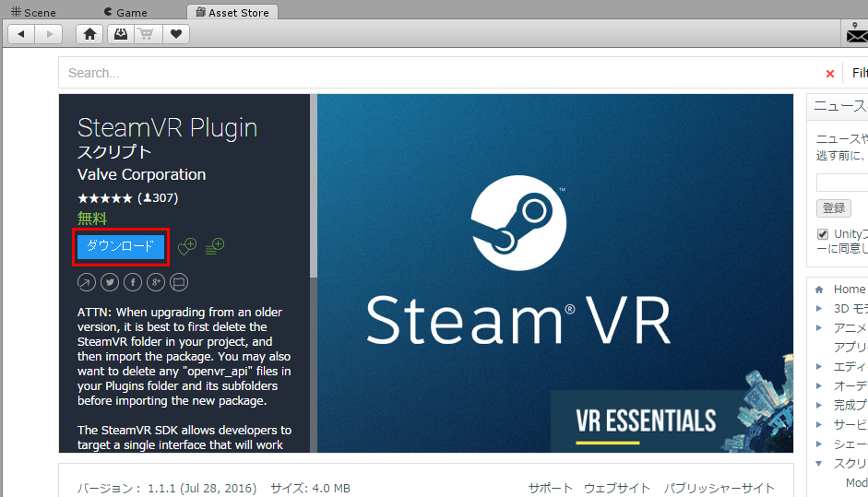
Task: Open the comments speech bubble icon
Action: 179,282
